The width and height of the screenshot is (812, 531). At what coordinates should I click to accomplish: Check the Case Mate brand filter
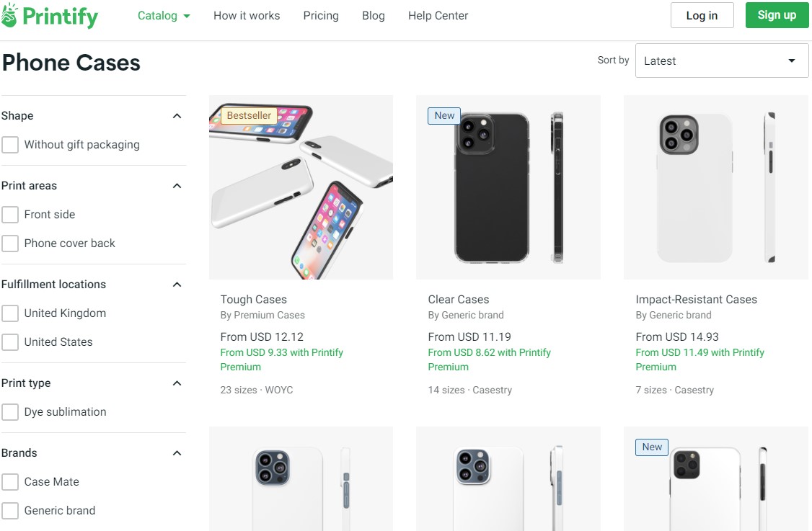10,481
